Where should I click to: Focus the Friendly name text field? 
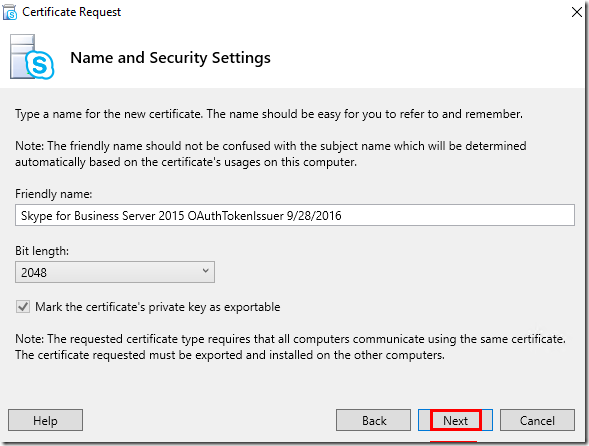pyautogui.click(x=295, y=215)
